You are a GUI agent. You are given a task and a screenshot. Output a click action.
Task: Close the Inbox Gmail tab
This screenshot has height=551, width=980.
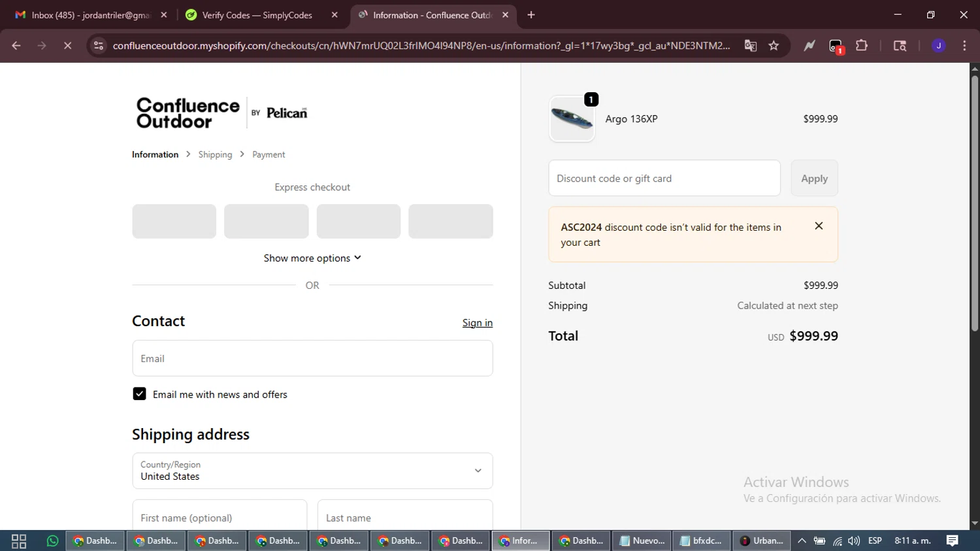(x=164, y=15)
